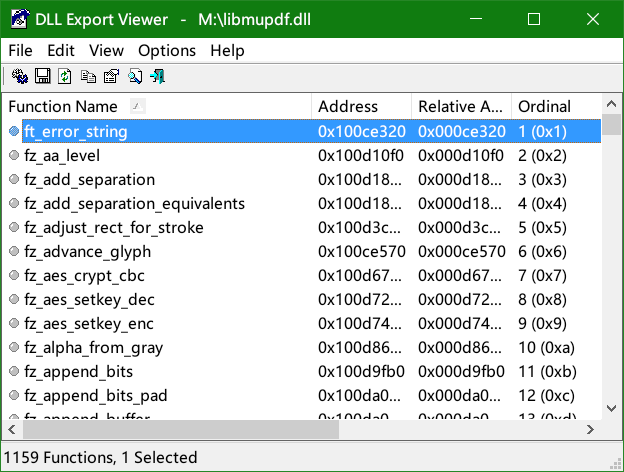The width and height of the screenshot is (624, 472).
Task: Click the horizontal scrollbar right arrow
Action: [591, 429]
